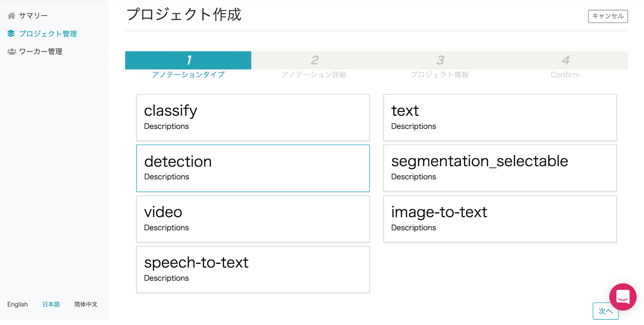
Task: Select the image-to-text annotation card
Action: 500,219
